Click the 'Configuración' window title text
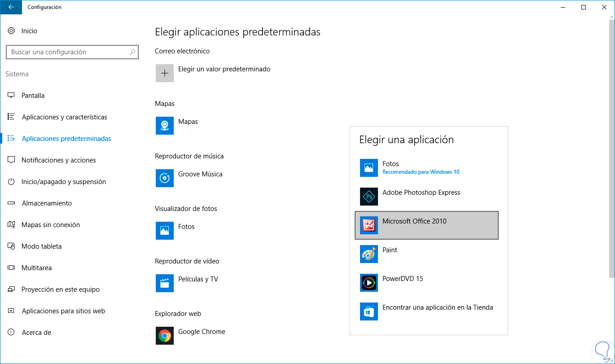Screen dimensions: 615x364 coord(44,7)
